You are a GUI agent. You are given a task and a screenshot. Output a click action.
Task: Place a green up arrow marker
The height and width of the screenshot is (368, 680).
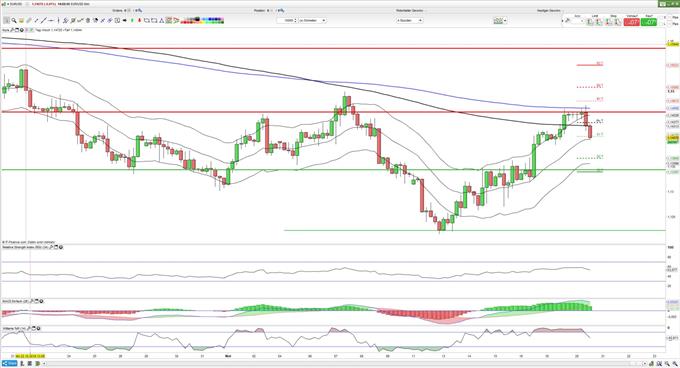click(x=132, y=20)
